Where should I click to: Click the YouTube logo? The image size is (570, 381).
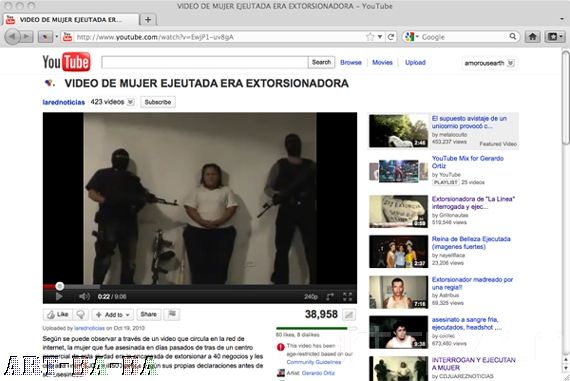[x=67, y=62]
